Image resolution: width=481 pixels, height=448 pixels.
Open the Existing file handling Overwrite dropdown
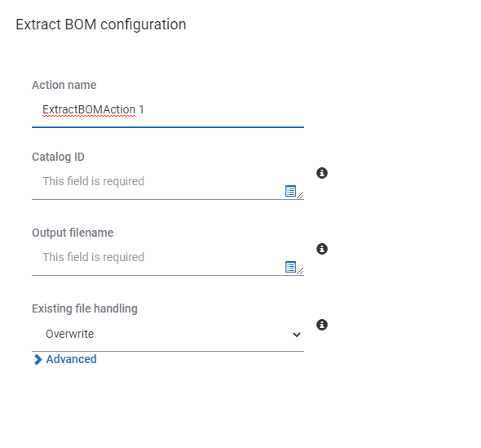pyautogui.click(x=168, y=334)
